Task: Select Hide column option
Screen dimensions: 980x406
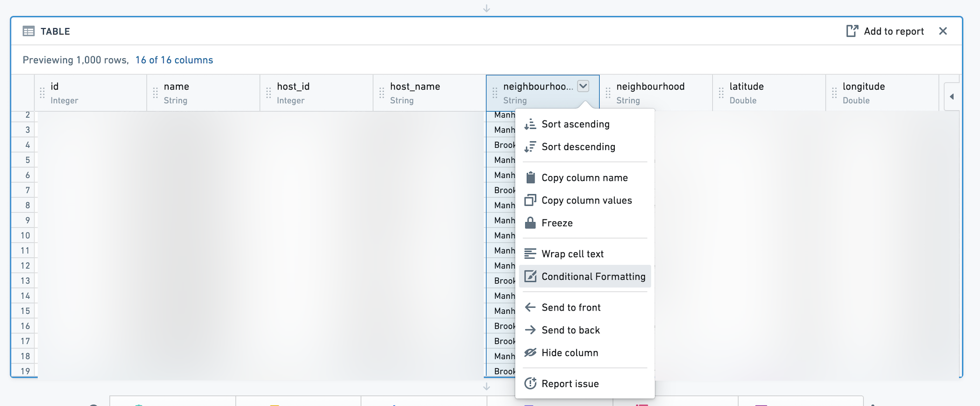Action: (585, 353)
